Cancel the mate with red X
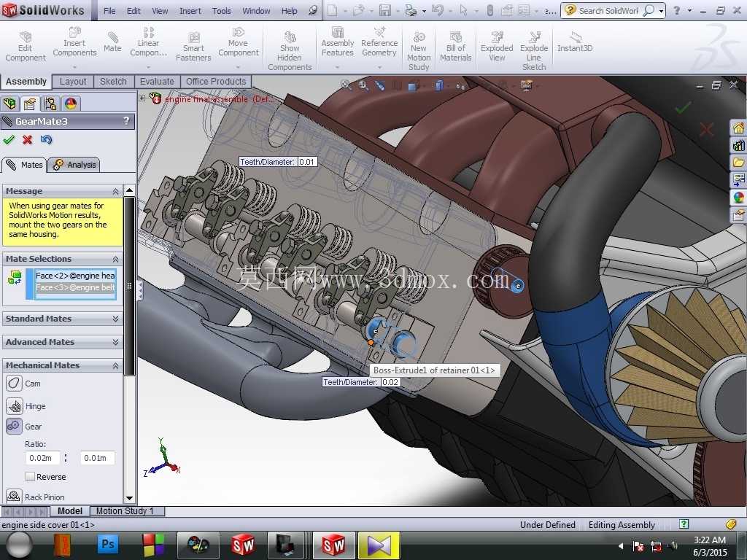Image resolution: width=747 pixels, height=560 pixels. coord(27,139)
